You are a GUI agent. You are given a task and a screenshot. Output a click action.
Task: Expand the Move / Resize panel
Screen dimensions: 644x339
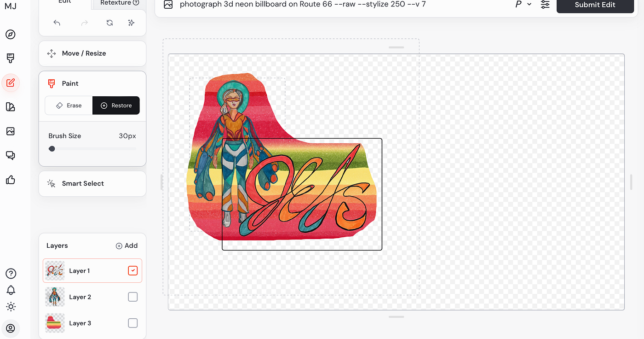coord(92,53)
